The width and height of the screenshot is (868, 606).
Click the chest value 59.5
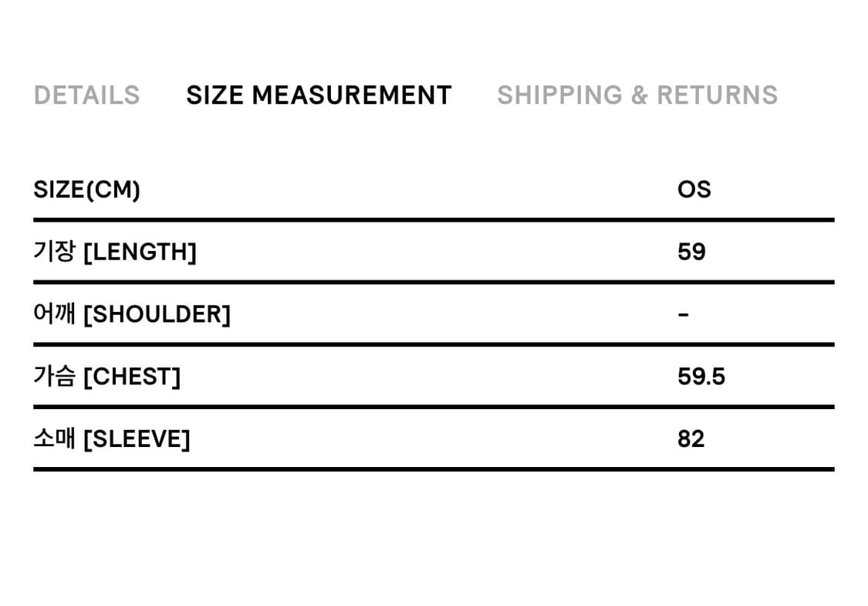pos(701,377)
